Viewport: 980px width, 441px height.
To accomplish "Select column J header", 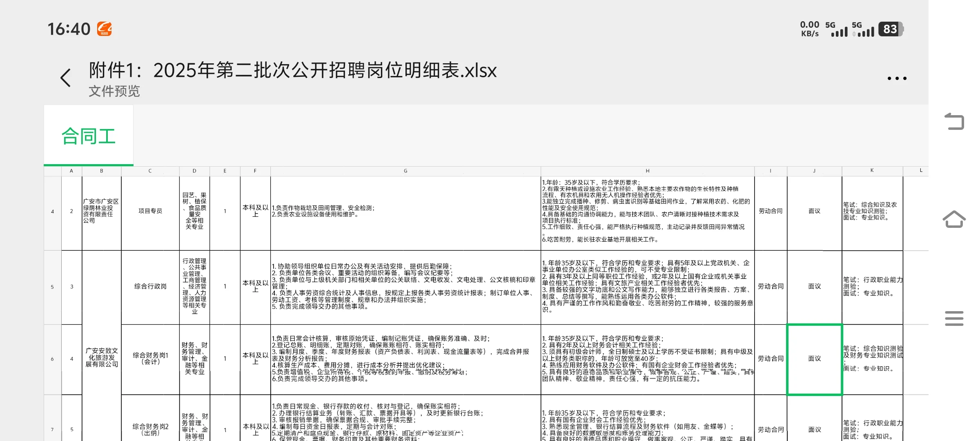I will pyautogui.click(x=814, y=171).
